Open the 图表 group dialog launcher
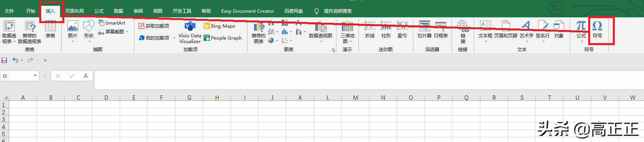This screenshot has height=142, width=644. point(333,50)
